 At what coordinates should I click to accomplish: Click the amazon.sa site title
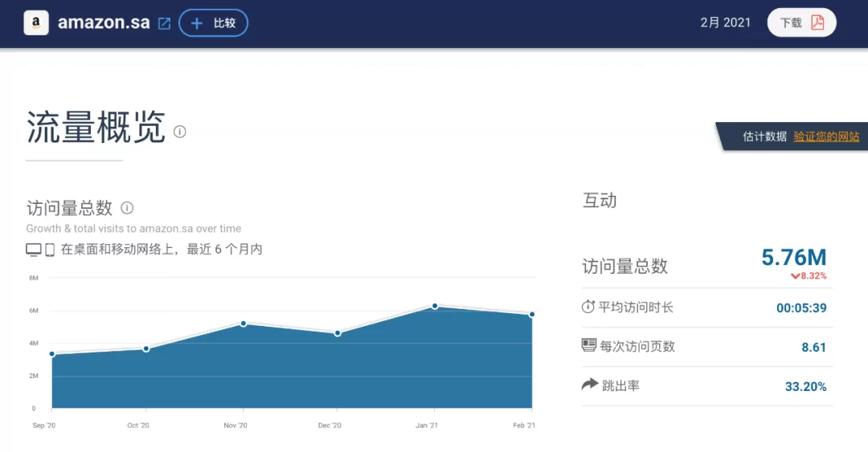(104, 22)
